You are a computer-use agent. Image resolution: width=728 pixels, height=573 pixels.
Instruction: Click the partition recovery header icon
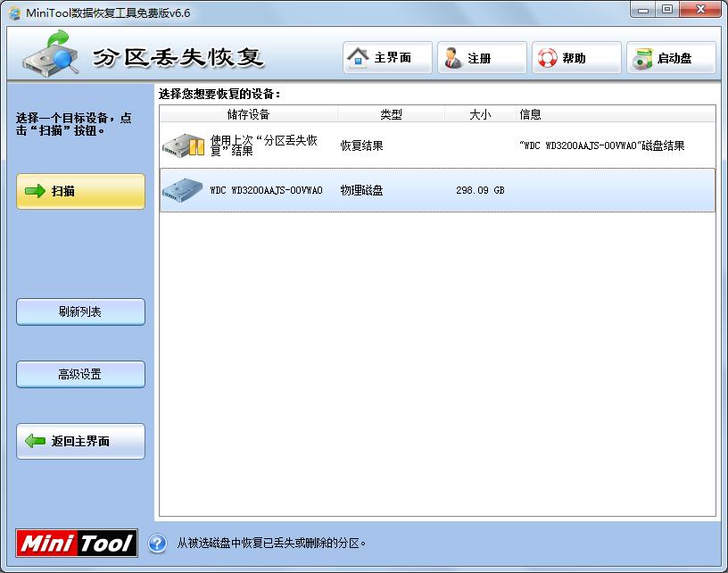click(x=51, y=53)
